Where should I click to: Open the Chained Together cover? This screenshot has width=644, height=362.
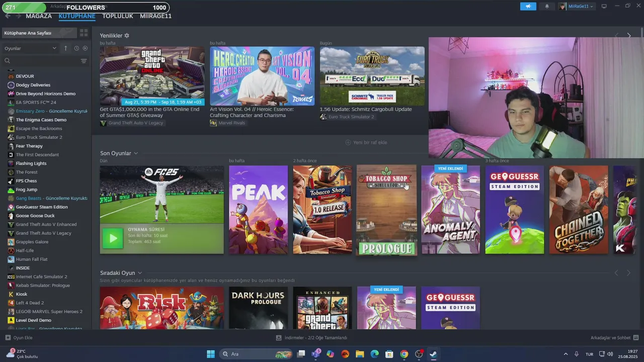[x=579, y=210]
